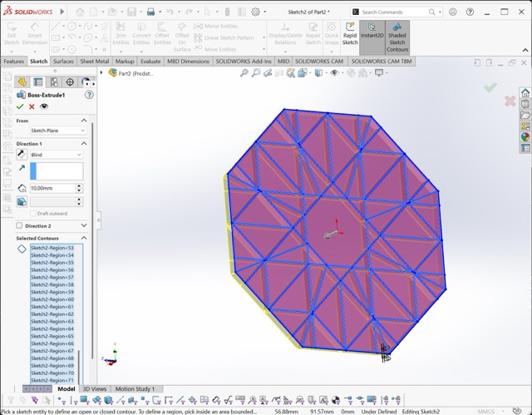532x415 pixels.
Task: Open the Options gear icon
Action: [x=255, y=12]
